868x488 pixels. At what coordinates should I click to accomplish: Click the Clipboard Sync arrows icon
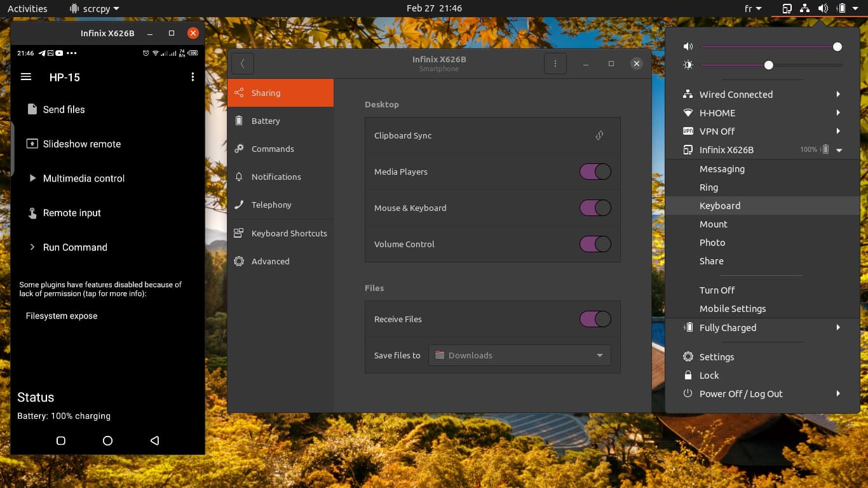point(599,135)
